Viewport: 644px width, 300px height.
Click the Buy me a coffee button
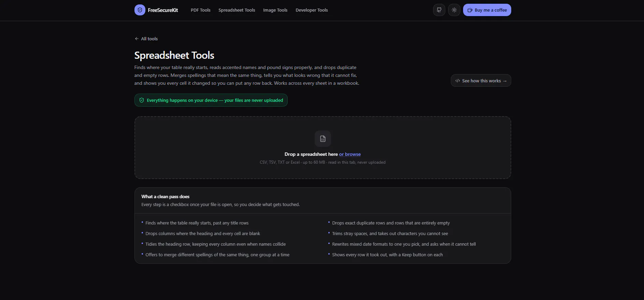pyautogui.click(x=487, y=10)
